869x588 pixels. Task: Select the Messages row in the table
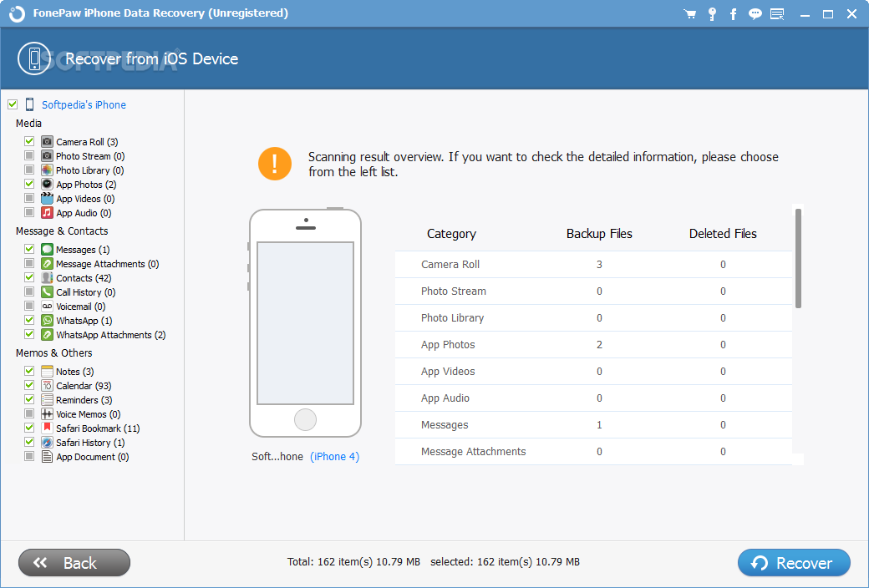593,425
